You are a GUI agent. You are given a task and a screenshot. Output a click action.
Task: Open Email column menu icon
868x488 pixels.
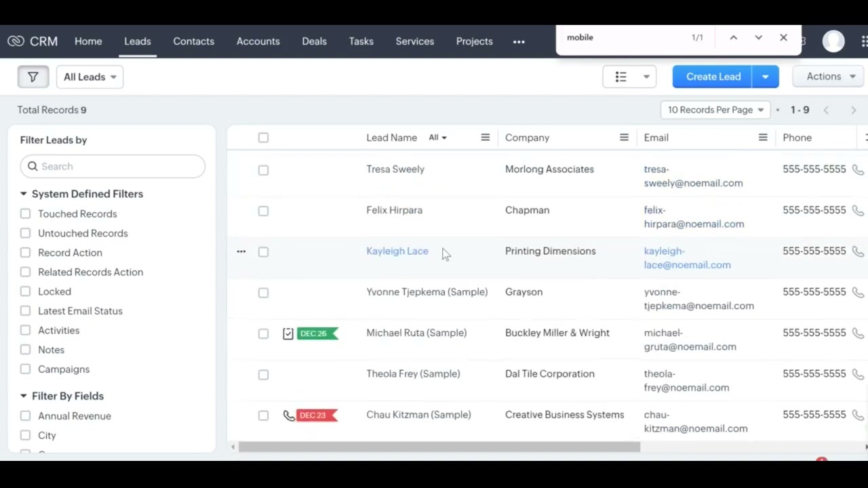point(763,138)
